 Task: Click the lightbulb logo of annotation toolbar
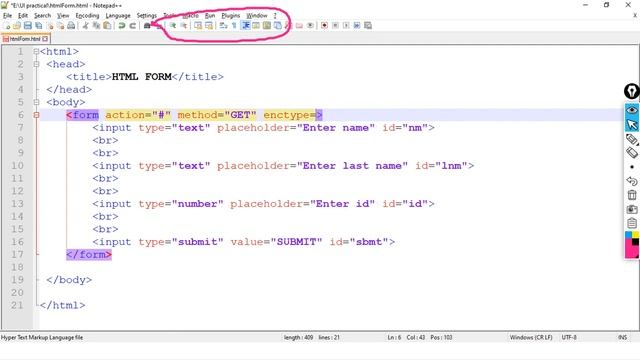point(631,91)
